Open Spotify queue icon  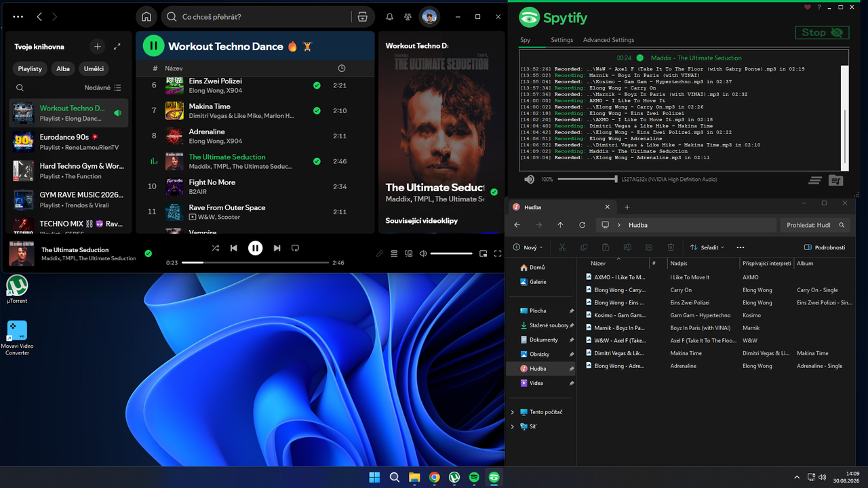[394, 253]
